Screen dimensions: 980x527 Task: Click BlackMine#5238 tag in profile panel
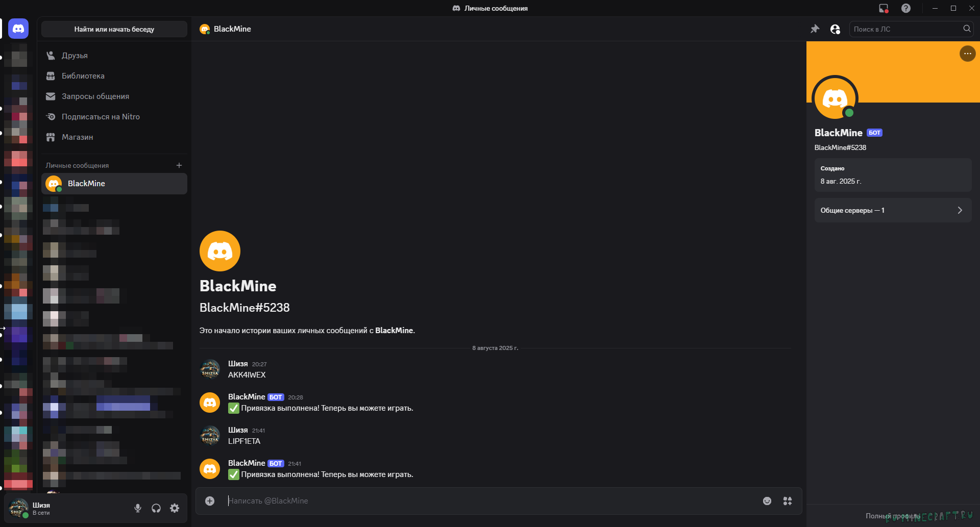pos(840,147)
